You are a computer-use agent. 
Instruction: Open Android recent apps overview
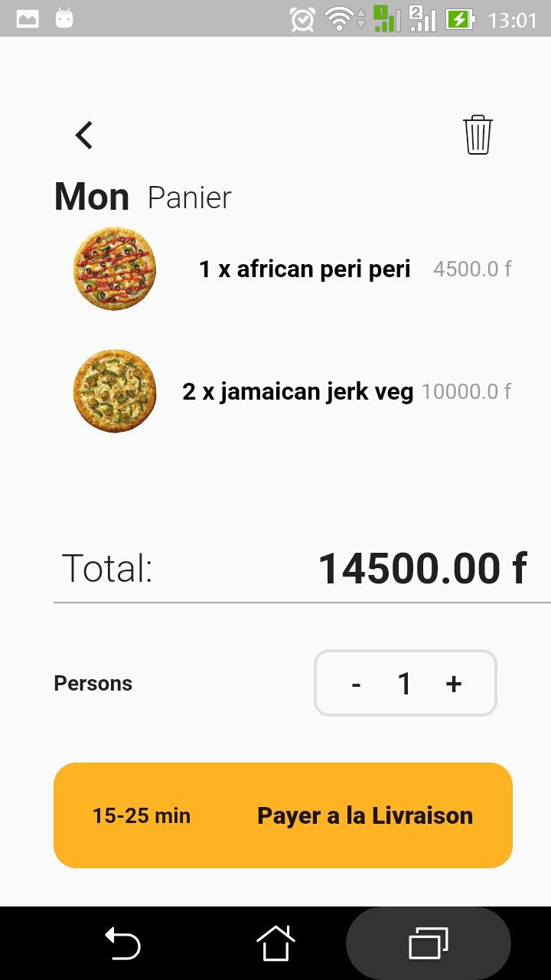[429, 942]
